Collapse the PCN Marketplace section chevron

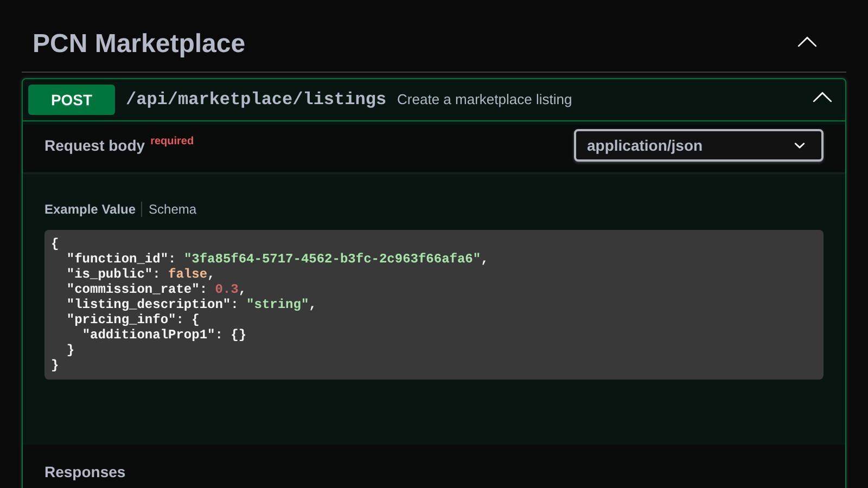pos(807,42)
